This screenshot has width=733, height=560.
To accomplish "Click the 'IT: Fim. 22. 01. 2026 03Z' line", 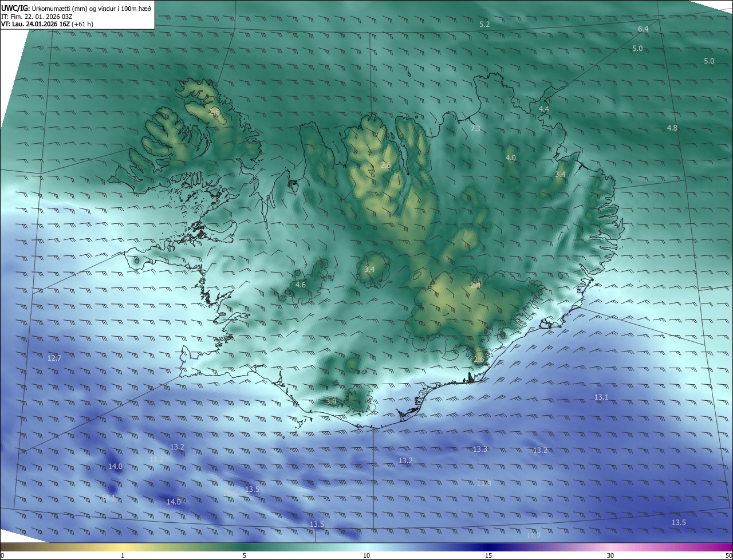I will 36,17.
